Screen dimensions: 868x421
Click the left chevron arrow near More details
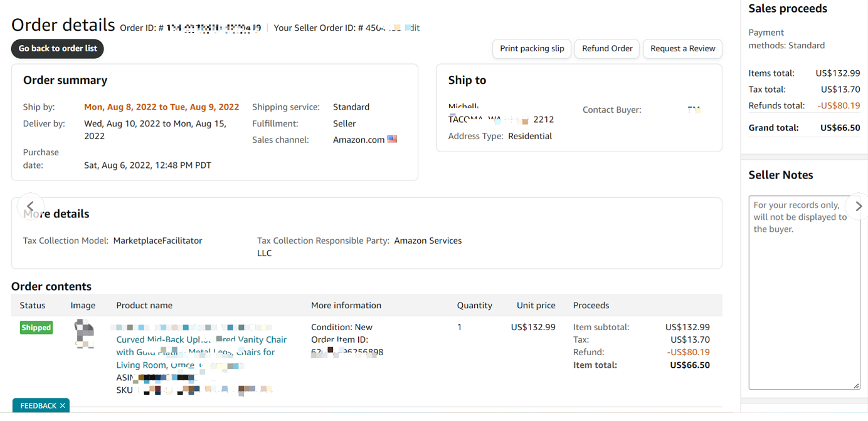coord(30,206)
